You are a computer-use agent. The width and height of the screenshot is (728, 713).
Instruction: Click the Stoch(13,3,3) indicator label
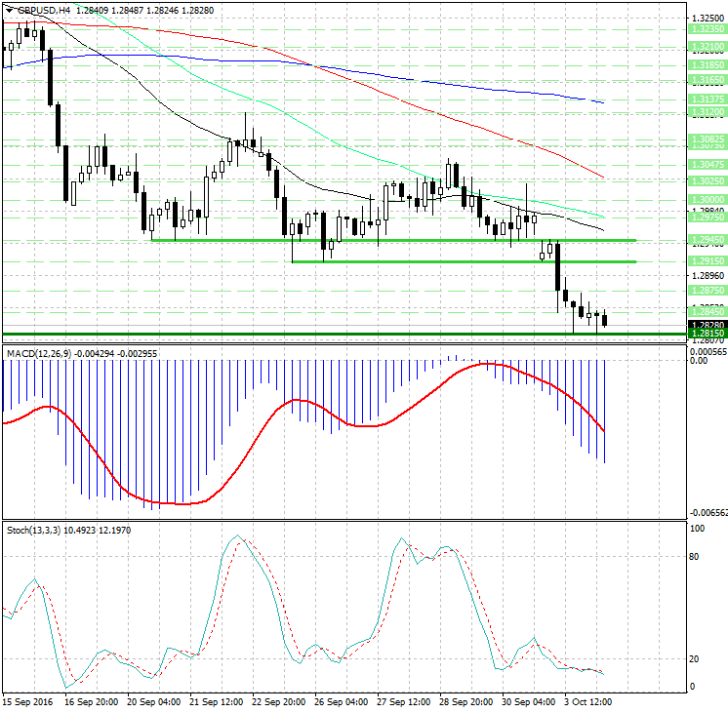[x=34, y=530]
